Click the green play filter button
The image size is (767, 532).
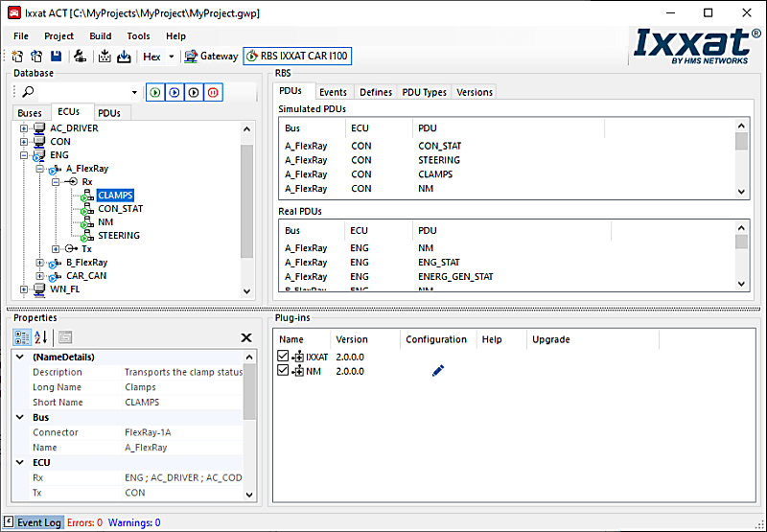154,92
